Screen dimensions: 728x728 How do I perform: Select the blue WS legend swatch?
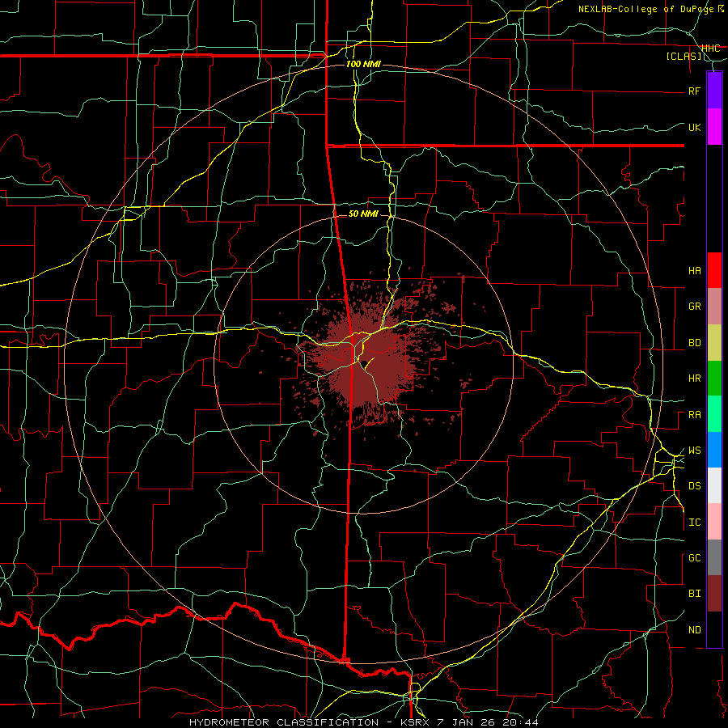point(714,450)
